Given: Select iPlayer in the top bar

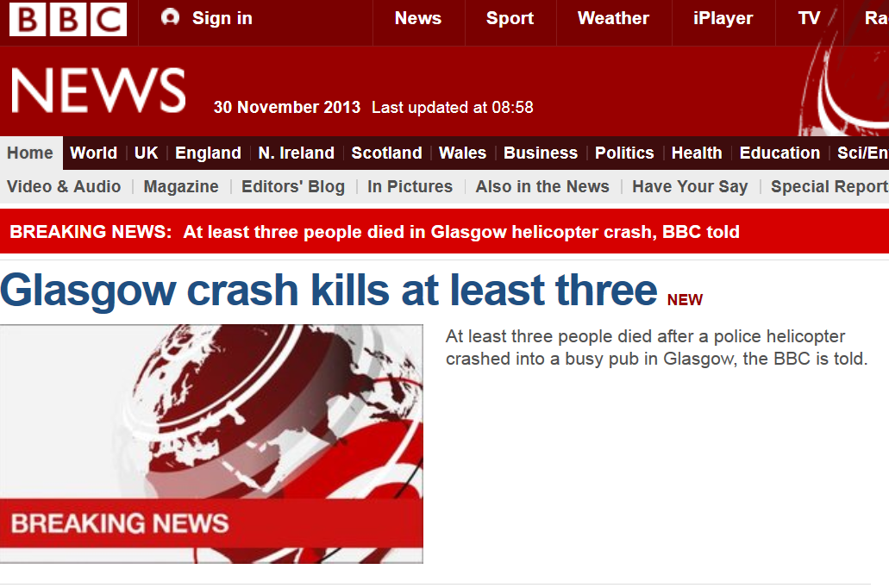Looking at the screenshot, I should tap(723, 18).
